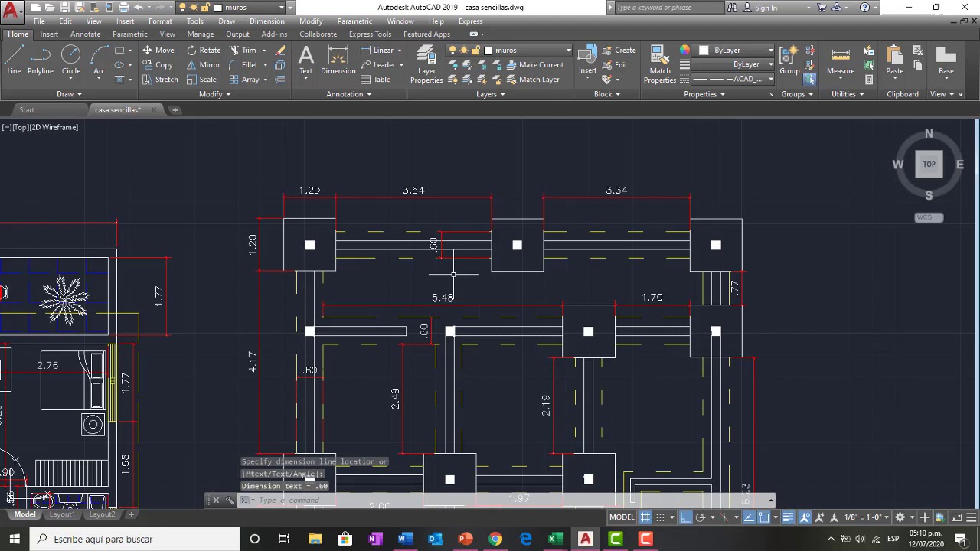
Task: Toggle snap mode in the status bar
Action: click(x=660, y=517)
